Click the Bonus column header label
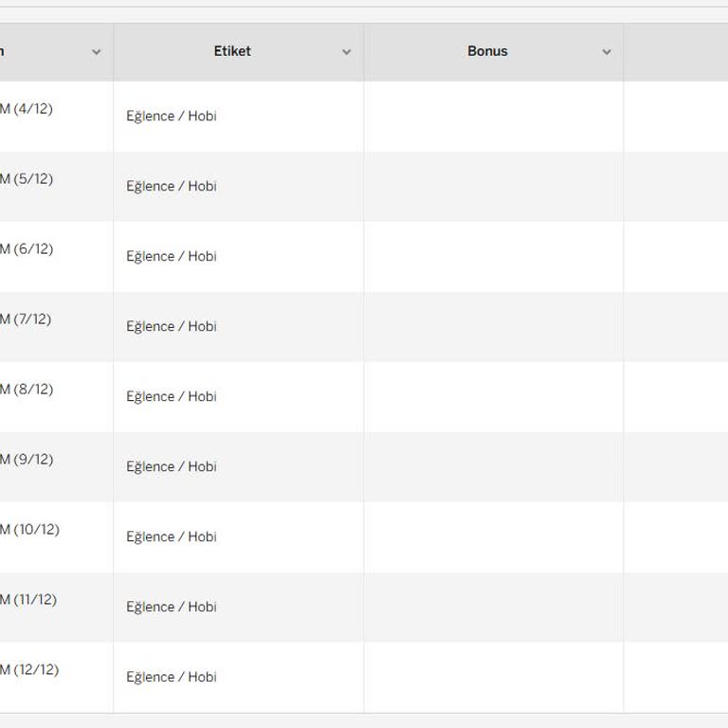 point(487,51)
